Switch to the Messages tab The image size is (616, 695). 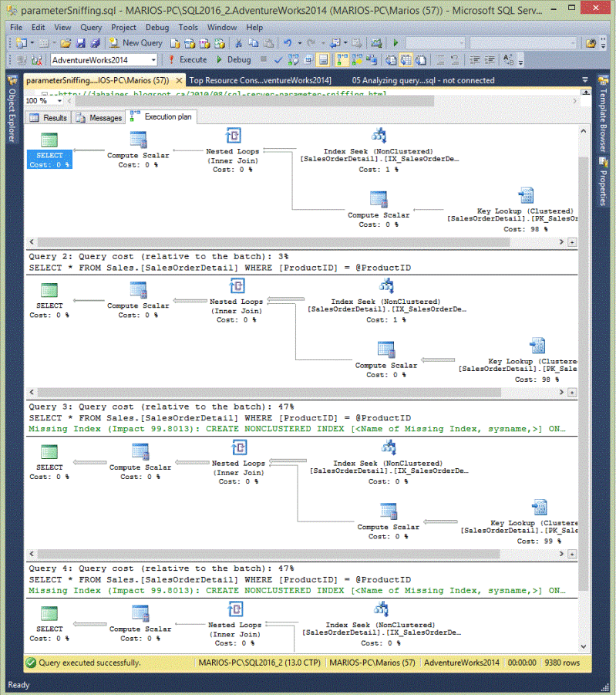(x=99, y=117)
